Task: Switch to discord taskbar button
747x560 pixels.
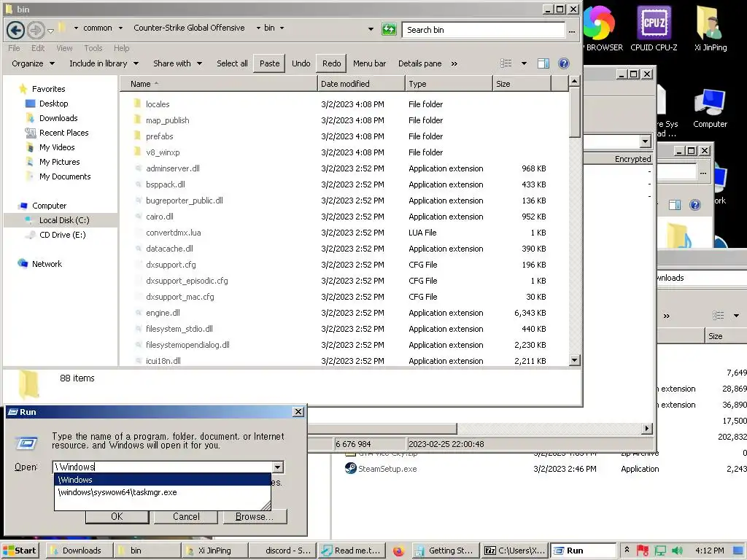Action: 282,551
